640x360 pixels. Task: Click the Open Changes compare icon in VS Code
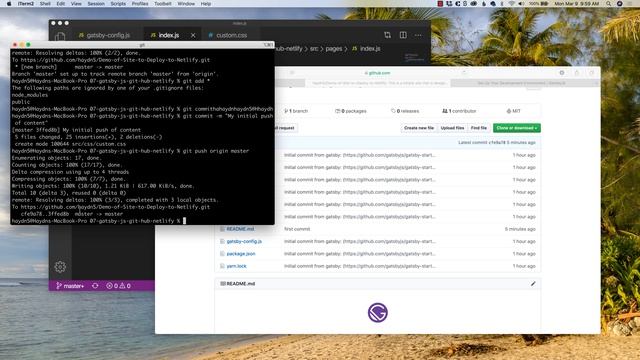(x=387, y=35)
